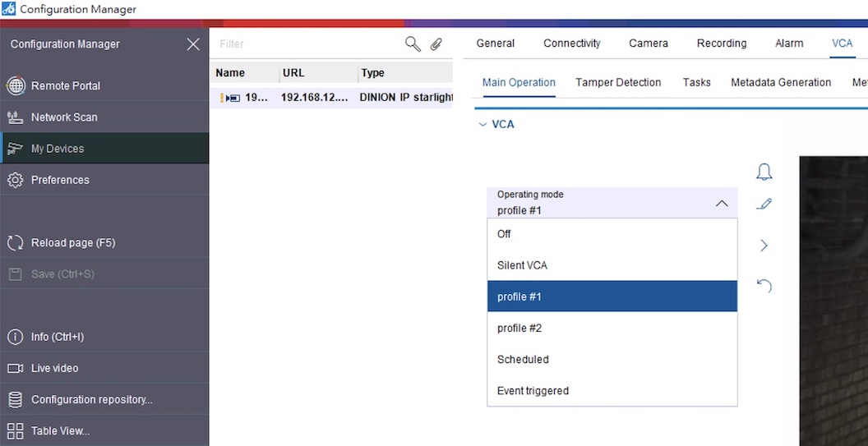
Task: Choose profile #2 operating mode
Action: click(612, 329)
